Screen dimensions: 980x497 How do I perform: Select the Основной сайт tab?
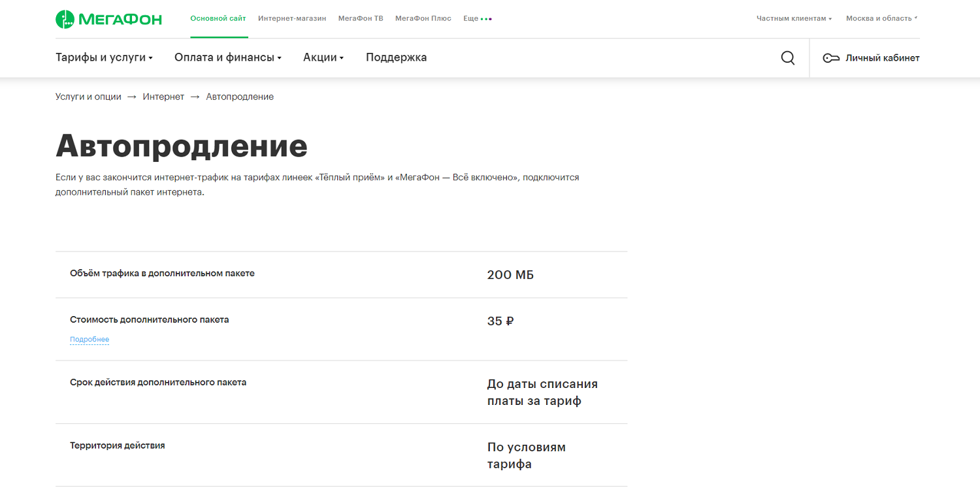point(218,18)
